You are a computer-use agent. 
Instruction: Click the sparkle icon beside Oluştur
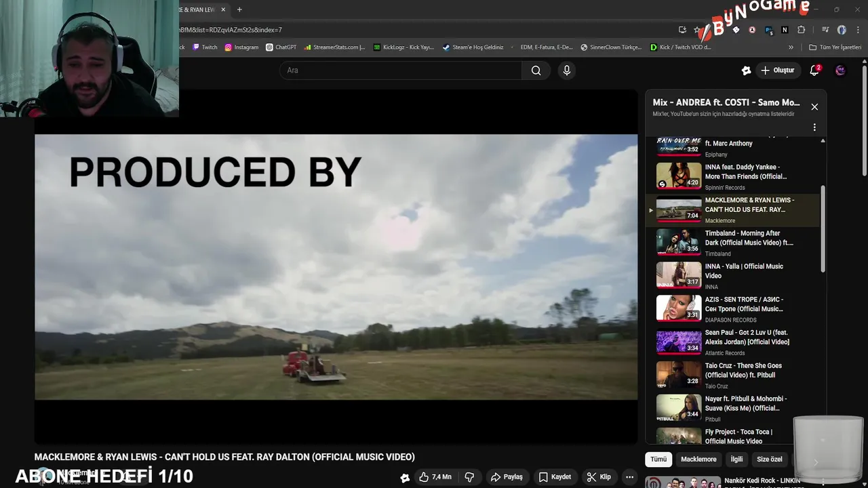[x=747, y=70]
